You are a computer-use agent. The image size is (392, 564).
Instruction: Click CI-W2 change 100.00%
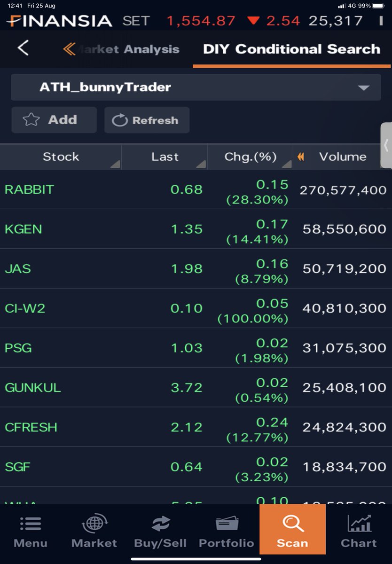click(253, 319)
